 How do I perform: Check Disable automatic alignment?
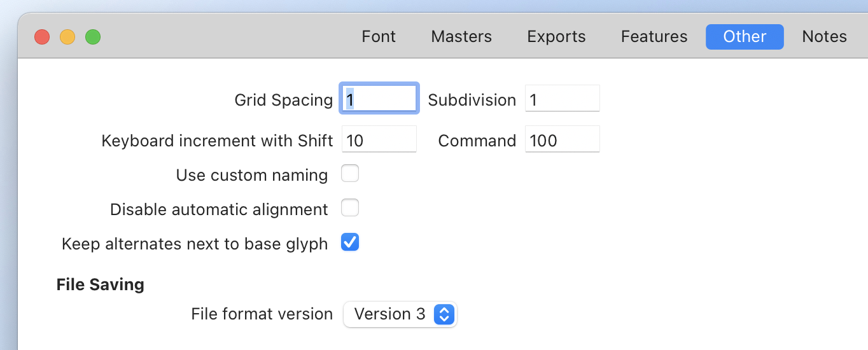[350, 208]
